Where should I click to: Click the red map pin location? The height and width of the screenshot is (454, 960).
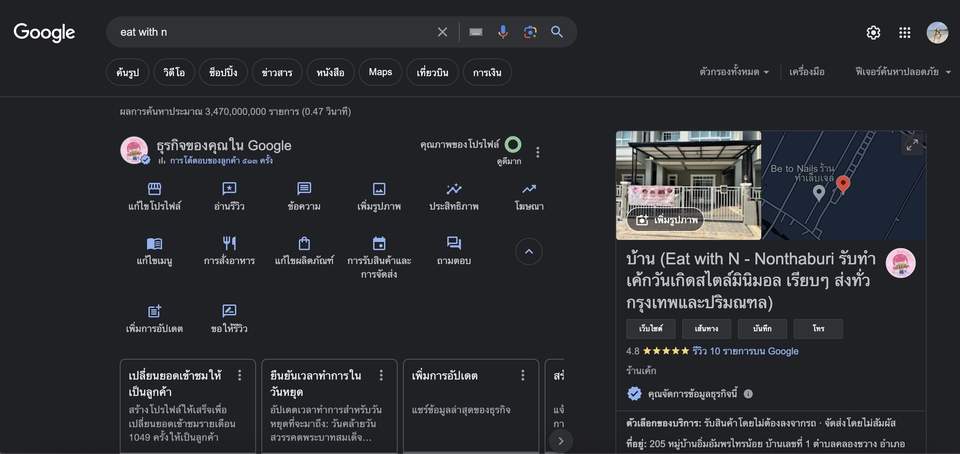843,185
